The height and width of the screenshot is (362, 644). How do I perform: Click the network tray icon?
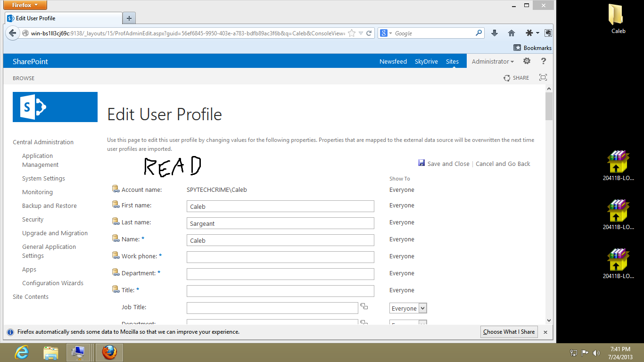[574, 353]
